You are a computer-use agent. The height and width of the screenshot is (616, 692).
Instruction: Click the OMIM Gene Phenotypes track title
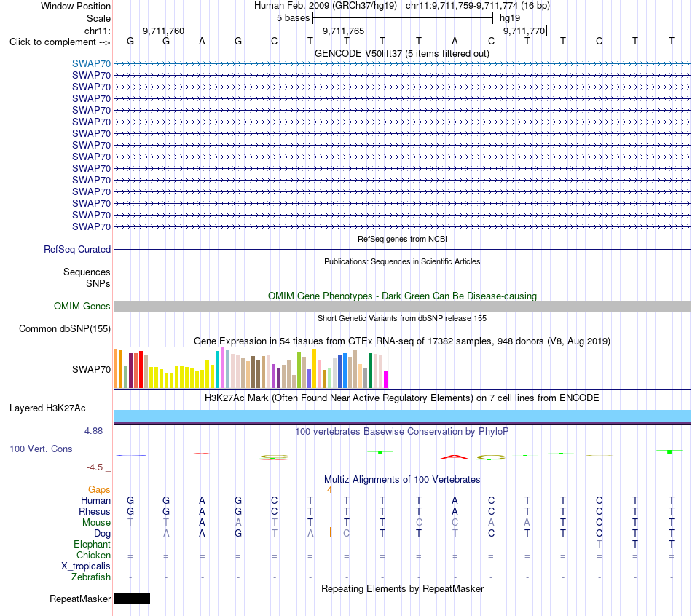[402, 296]
